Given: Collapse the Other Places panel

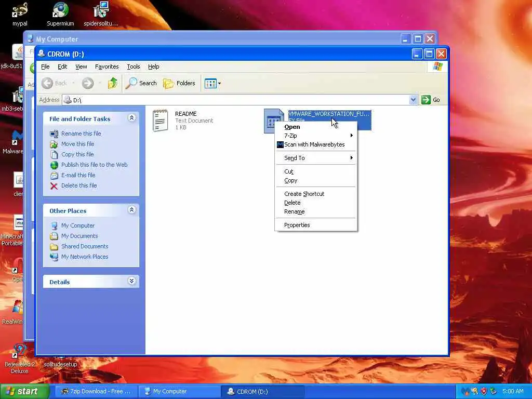Looking at the screenshot, I should (131, 210).
